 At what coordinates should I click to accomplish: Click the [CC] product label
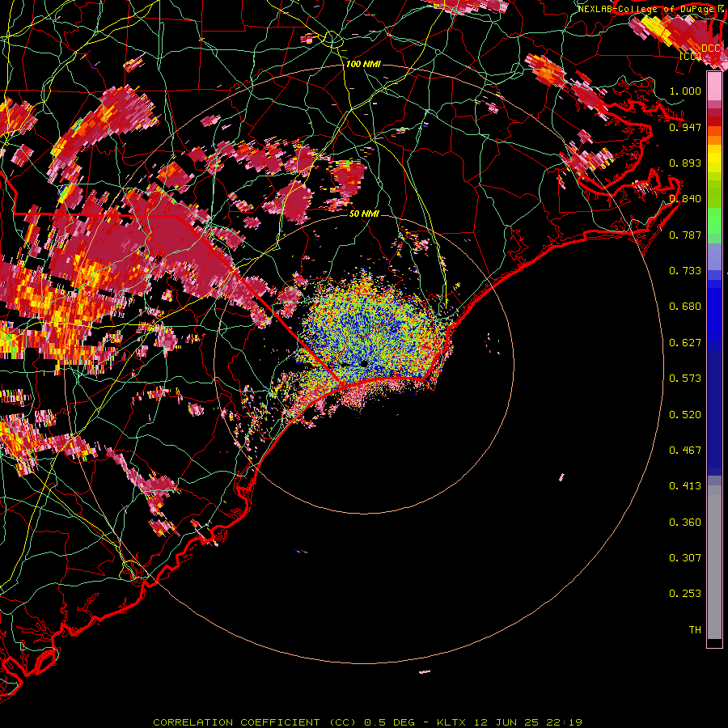coord(690,56)
